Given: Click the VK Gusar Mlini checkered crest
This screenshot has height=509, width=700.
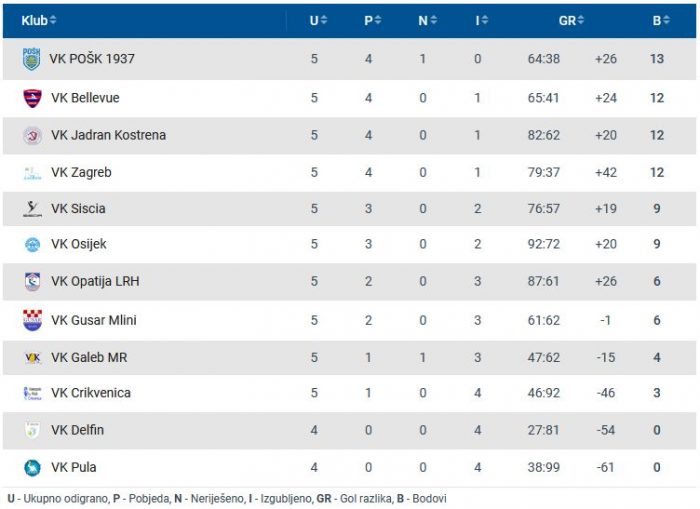Looking at the screenshot, I should click(32, 320).
